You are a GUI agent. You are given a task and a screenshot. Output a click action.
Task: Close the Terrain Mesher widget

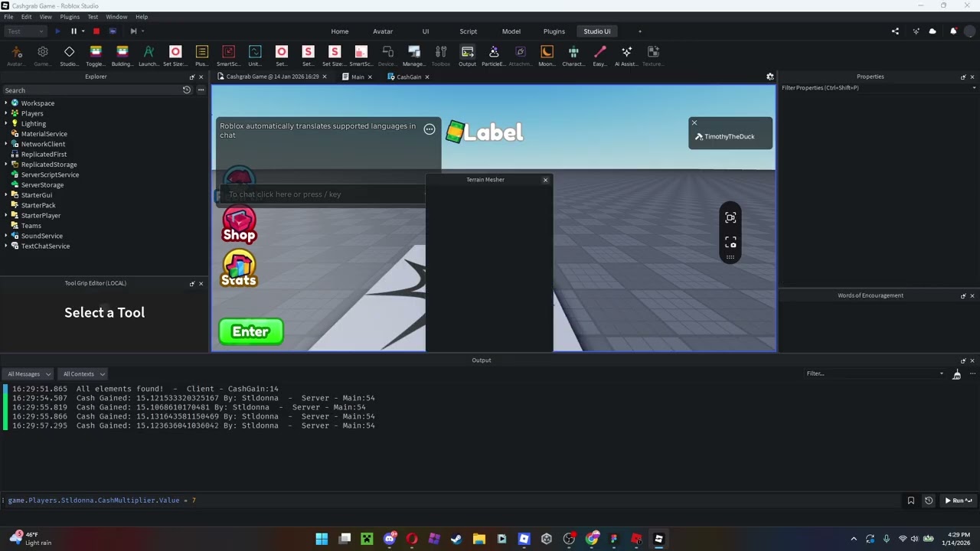pos(545,180)
